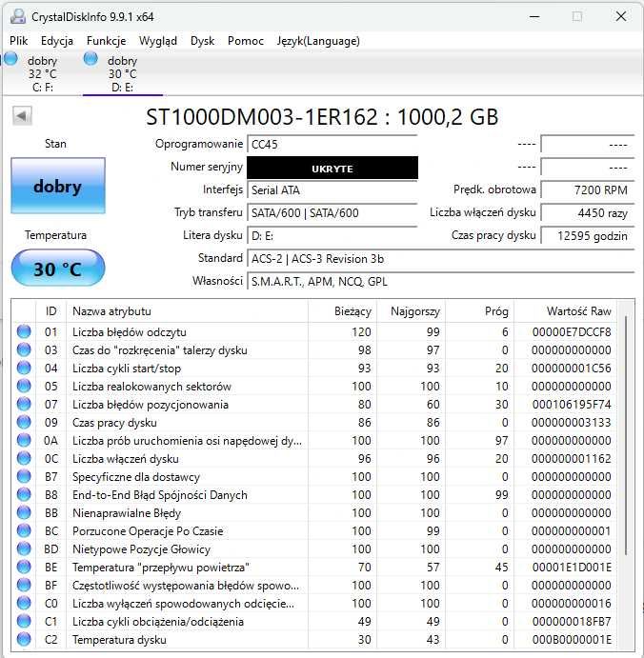The image size is (644, 658).
Task: Click the power-on count 4450 razy
Action: [587, 212]
